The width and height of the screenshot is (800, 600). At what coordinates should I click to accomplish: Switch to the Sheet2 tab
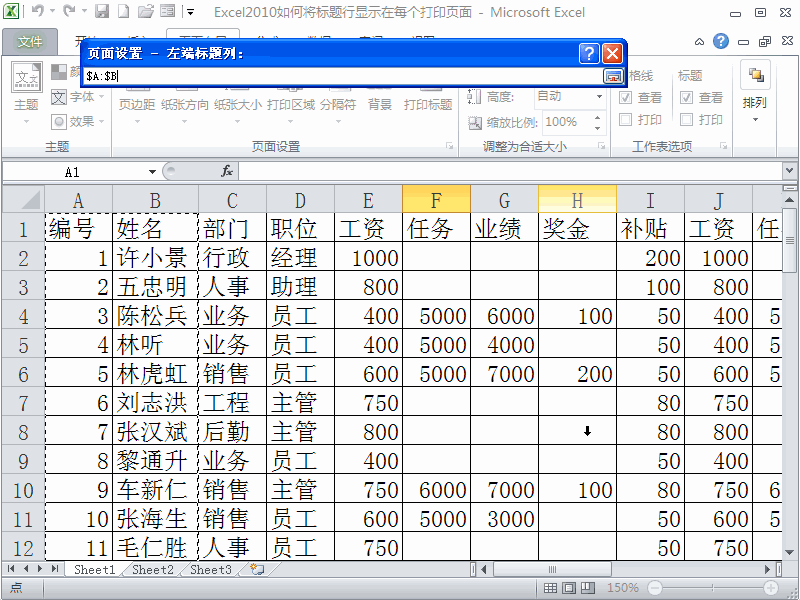[x=153, y=569]
